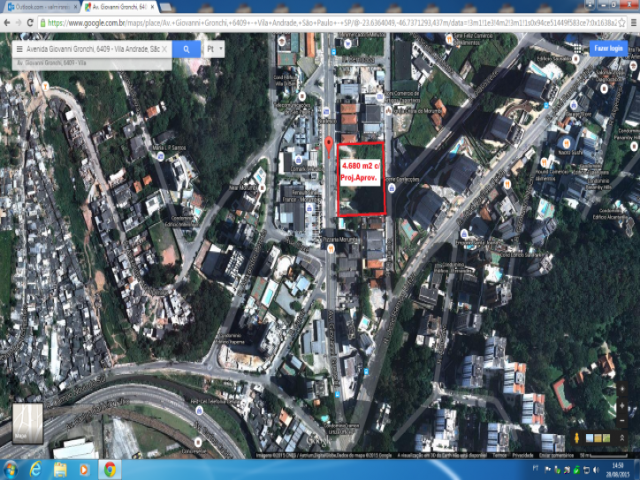This screenshot has height=480, width=640.
Task: Click the compass location button above zoom
Action: coord(622,389)
